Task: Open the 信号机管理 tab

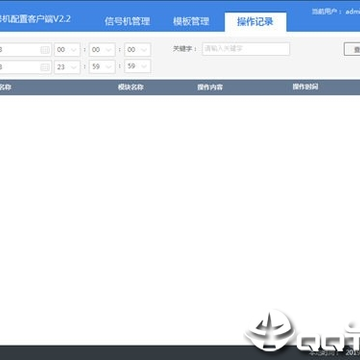Action: tap(127, 21)
